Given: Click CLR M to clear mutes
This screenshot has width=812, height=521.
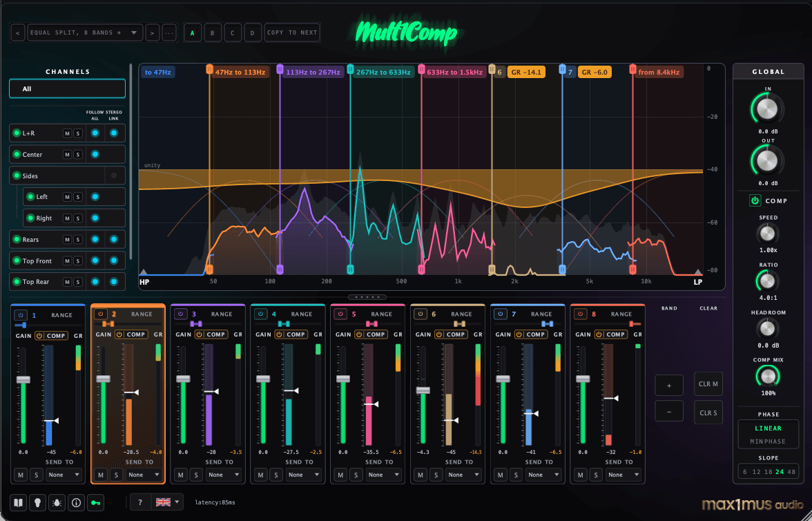Looking at the screenshot, I should (708, 384).
